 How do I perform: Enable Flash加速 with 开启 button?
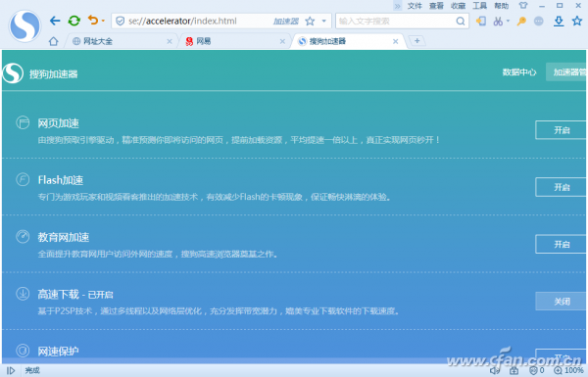pyautogui.click(x=561, y=187)
